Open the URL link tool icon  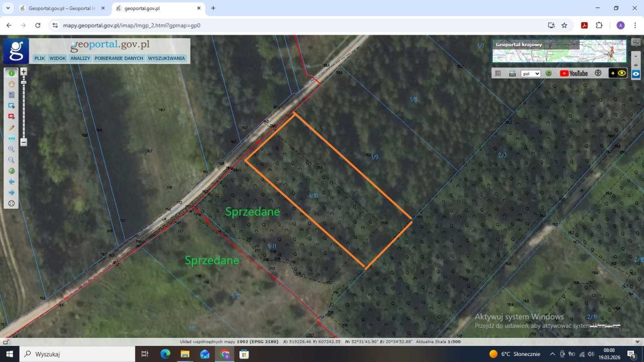[x=512, y=73]
